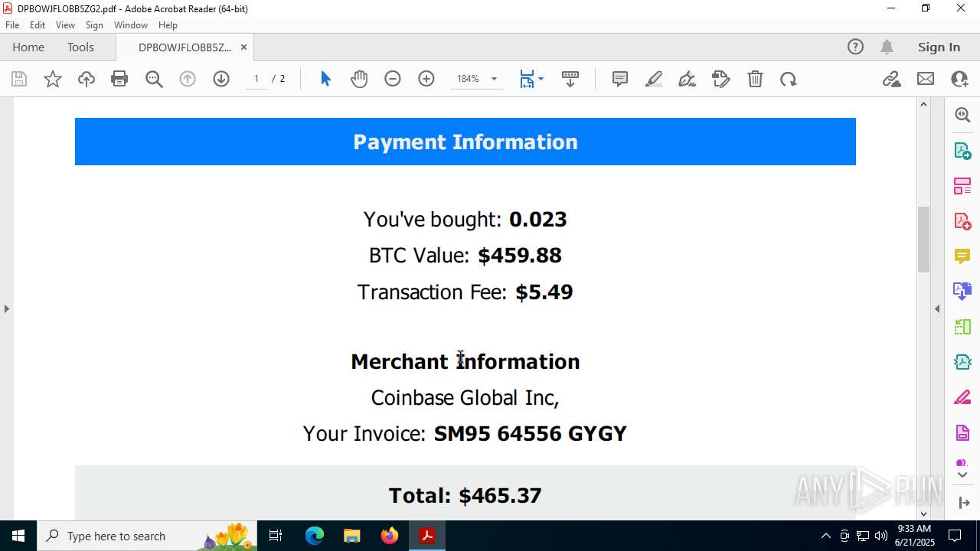Open Redact pink pen tool in sidebar
Image resolution: width=980 pixels, height=551 pixels.
pyautogui.click(x=962, y=397)
